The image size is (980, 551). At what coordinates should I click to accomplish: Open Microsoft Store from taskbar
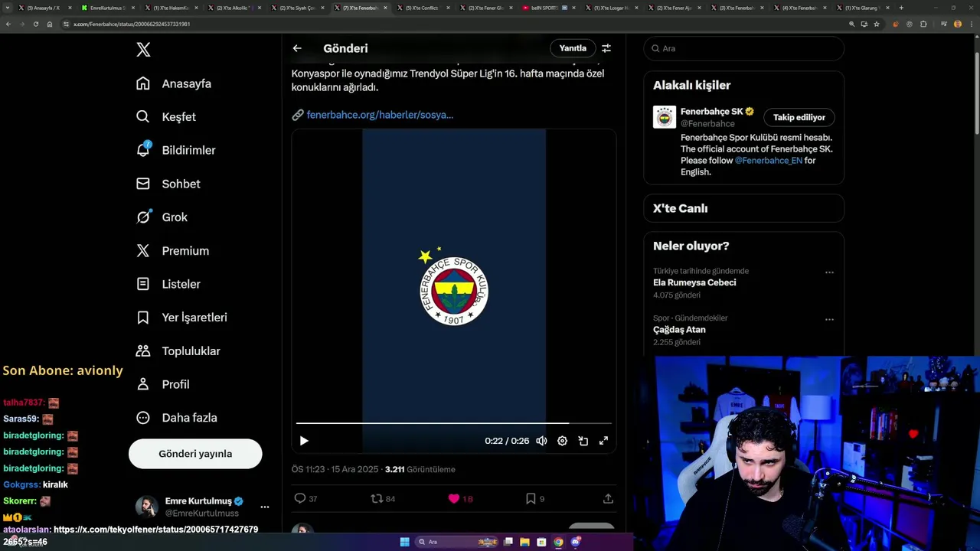tap(541, 542)
